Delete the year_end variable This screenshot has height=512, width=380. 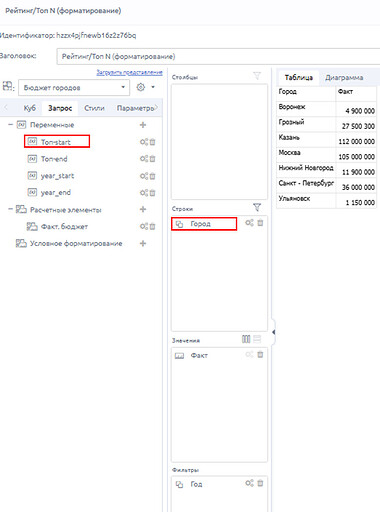click(153, 193)
